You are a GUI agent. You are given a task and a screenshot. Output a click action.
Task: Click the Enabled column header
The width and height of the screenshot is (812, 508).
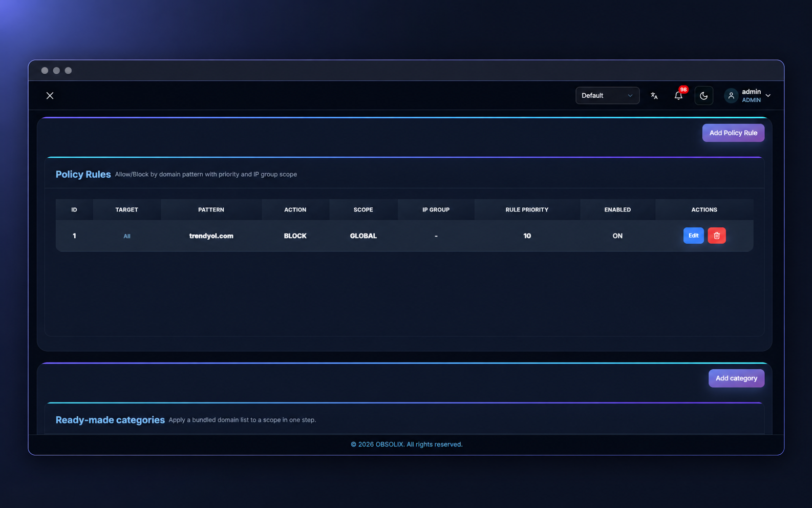click(x=617, y=210)
